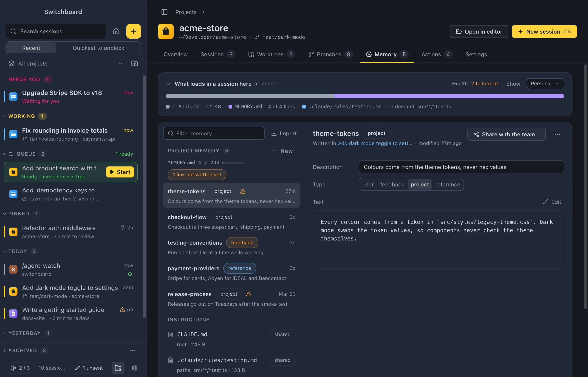Click the settings gear in sidebar footer
The height and width of the screenshot is (377, 588).
(x=135, y=368)
